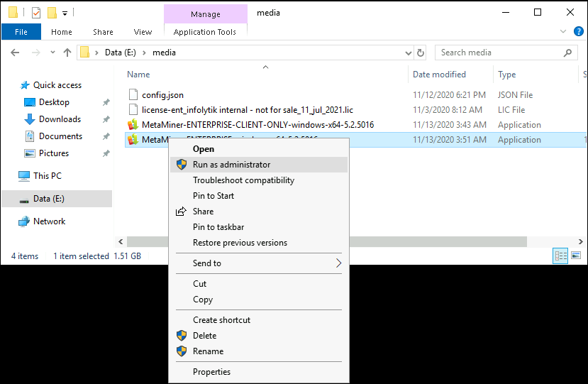Go up one folder level

[x=67, y=53]
